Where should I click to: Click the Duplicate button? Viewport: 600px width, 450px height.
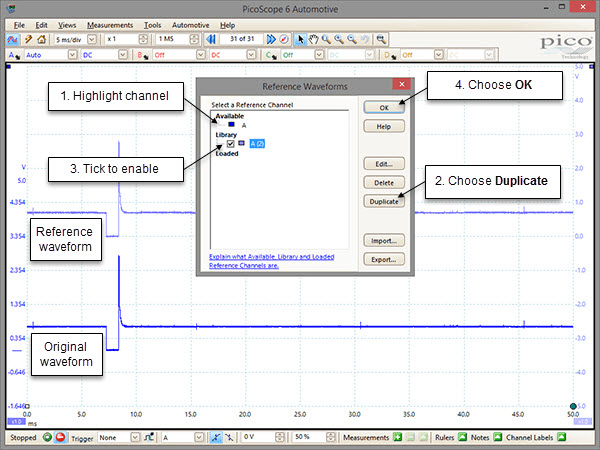coord(384,201)
